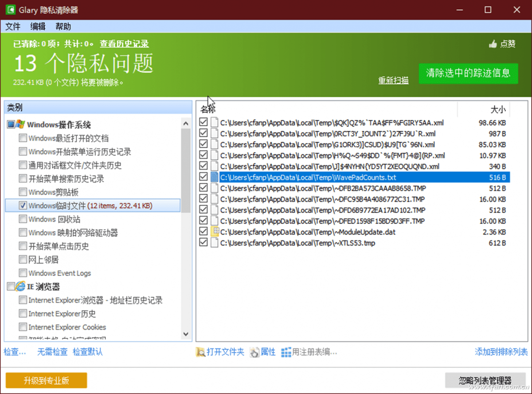Click file icon of ~DFB2BA573CAAAB8658.TMP row

coord(215,188)
